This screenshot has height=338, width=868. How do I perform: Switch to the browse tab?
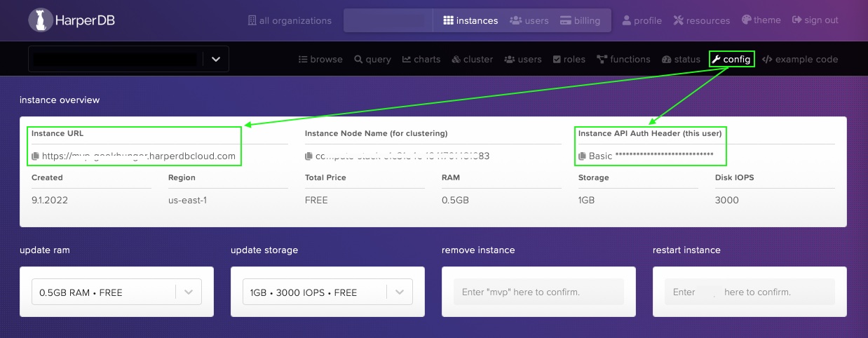(320, 60)
